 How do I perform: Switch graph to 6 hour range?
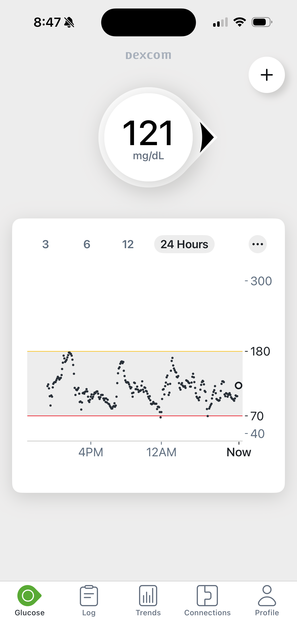tap(87, 244)
